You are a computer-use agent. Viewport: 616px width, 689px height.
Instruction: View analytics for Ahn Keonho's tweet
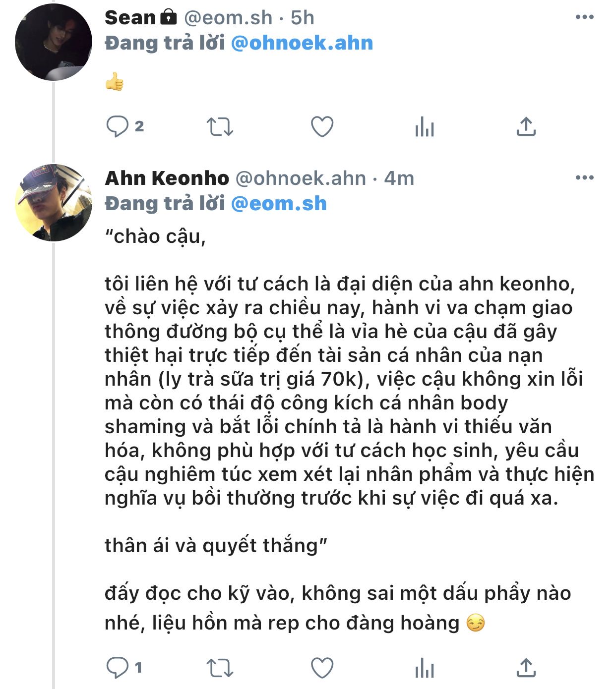click(x=425, y=668)
